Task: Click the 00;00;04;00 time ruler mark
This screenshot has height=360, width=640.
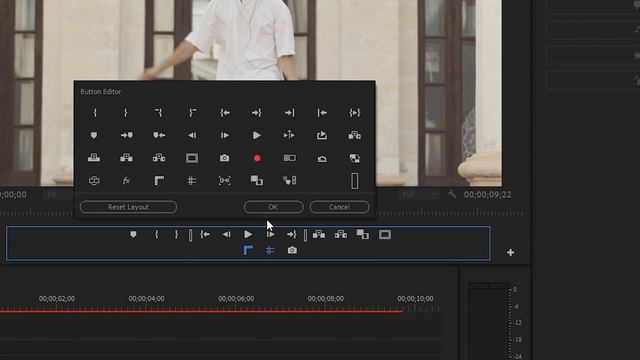Action: pos(147,299)
